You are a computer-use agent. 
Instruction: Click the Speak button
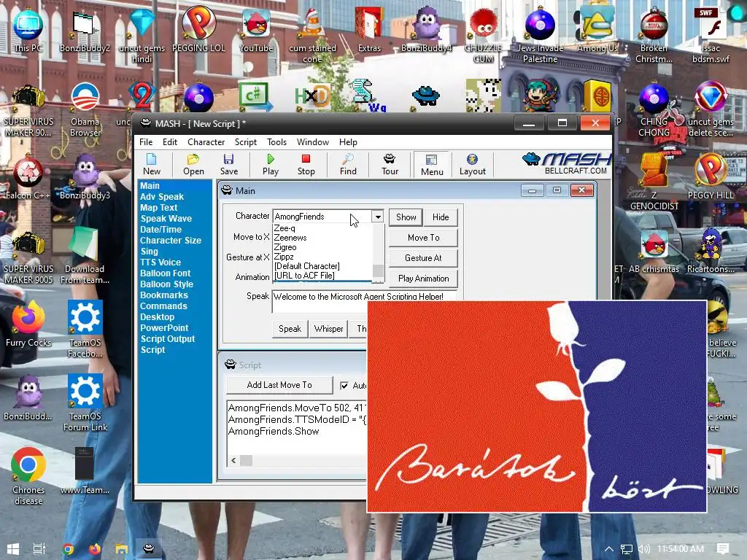click(290, 329)
